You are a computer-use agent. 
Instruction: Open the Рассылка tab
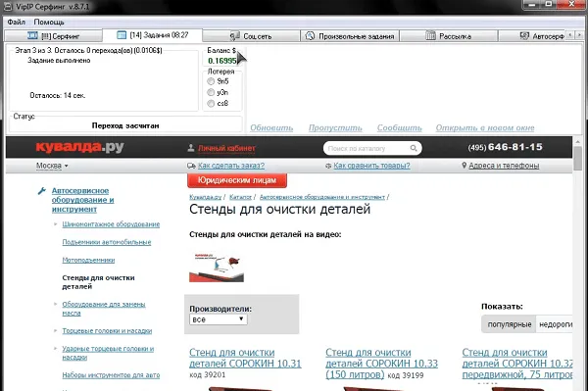tap(449, 36)
